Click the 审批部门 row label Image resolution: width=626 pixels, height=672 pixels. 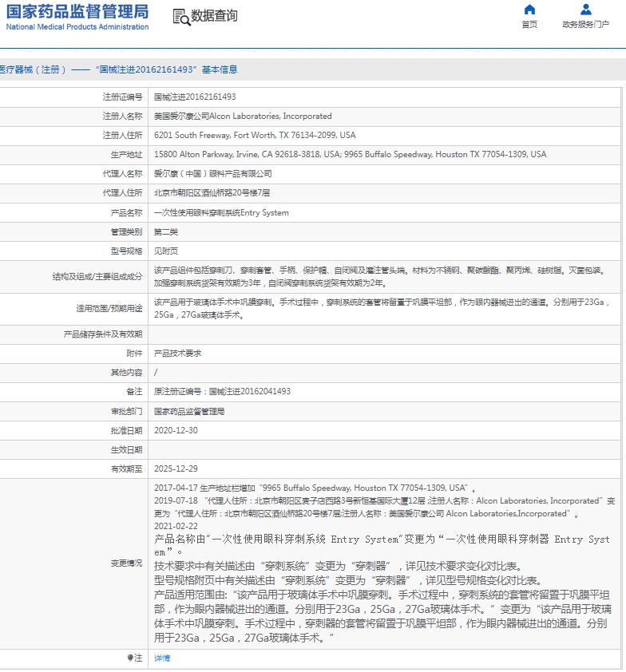pos(126,412)
